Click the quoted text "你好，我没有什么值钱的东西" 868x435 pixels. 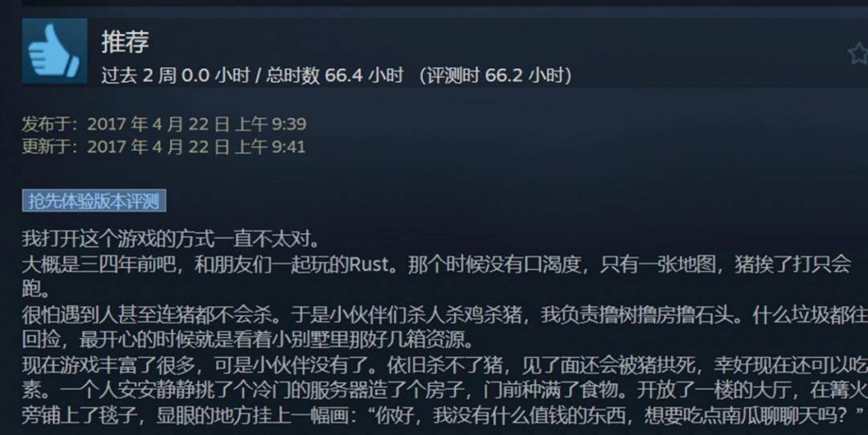click(503, 415)
